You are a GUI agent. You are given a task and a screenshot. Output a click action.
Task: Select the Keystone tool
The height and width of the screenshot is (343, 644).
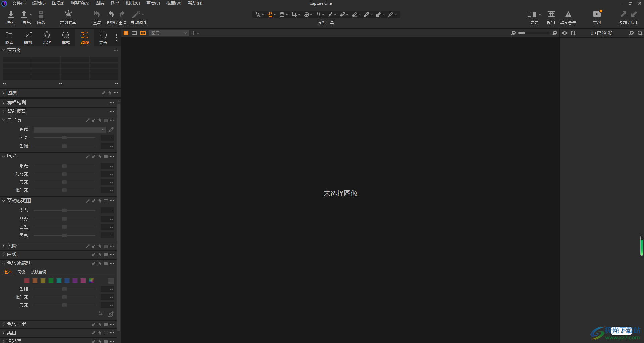pyautogui.click(x=318, y=14)
